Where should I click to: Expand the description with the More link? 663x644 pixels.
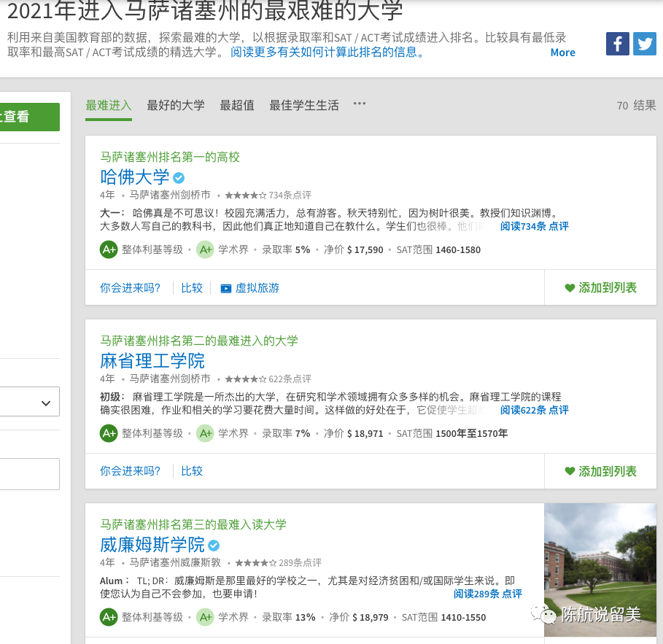(x=563, y=53)
